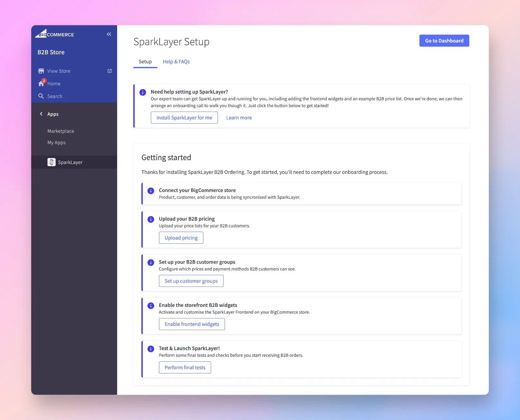Open Marketplace in the sidebar
Viewport: 520px width, 420px height.
61,131
